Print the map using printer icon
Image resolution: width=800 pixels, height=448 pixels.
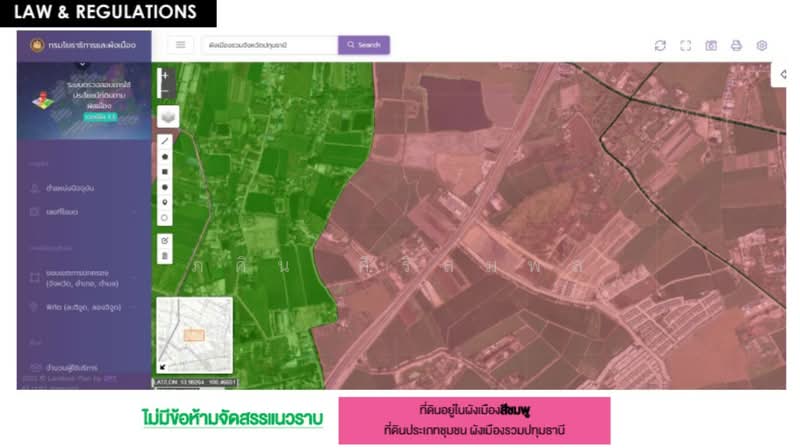click(736, 45)
